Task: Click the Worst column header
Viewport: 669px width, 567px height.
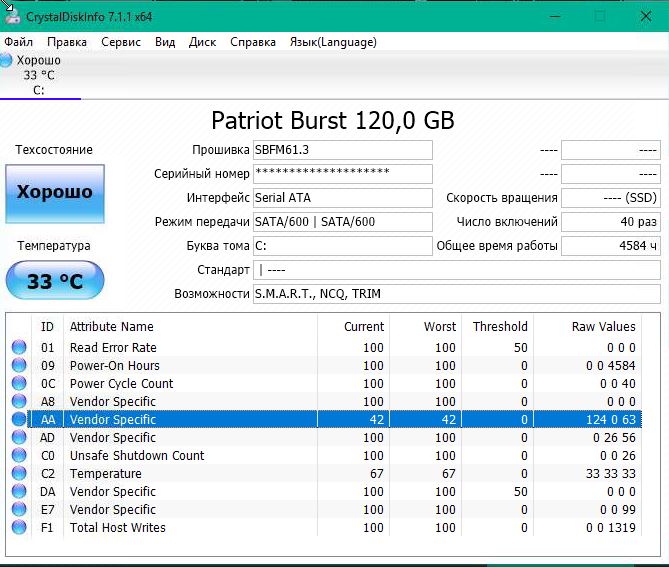Action: click(425, 326)
